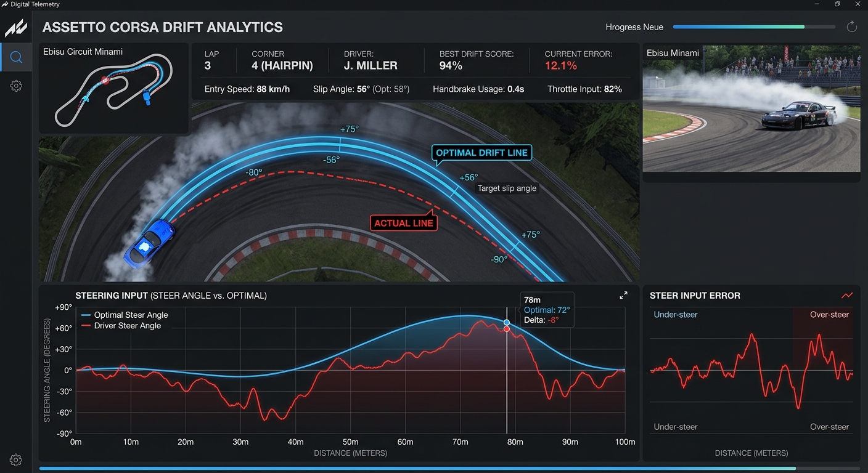Click the Target slip angle tooltip

pyautogui.click(x=507, y=188)
